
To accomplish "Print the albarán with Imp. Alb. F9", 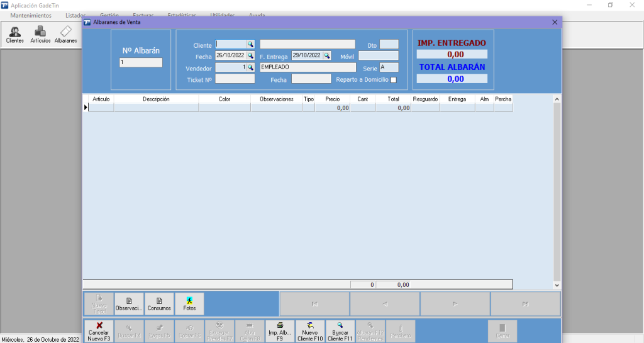I will click(x=280, y=331).
